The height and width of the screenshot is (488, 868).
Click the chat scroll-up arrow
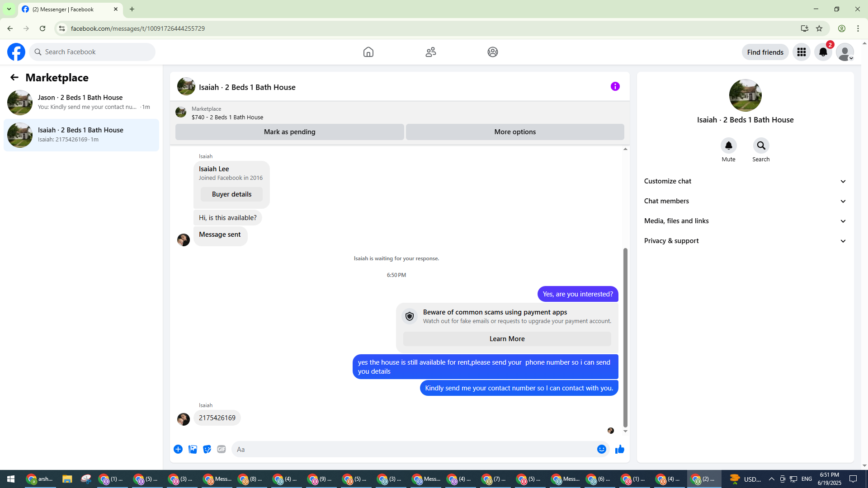pyautogui.click(x=626, y=149)
